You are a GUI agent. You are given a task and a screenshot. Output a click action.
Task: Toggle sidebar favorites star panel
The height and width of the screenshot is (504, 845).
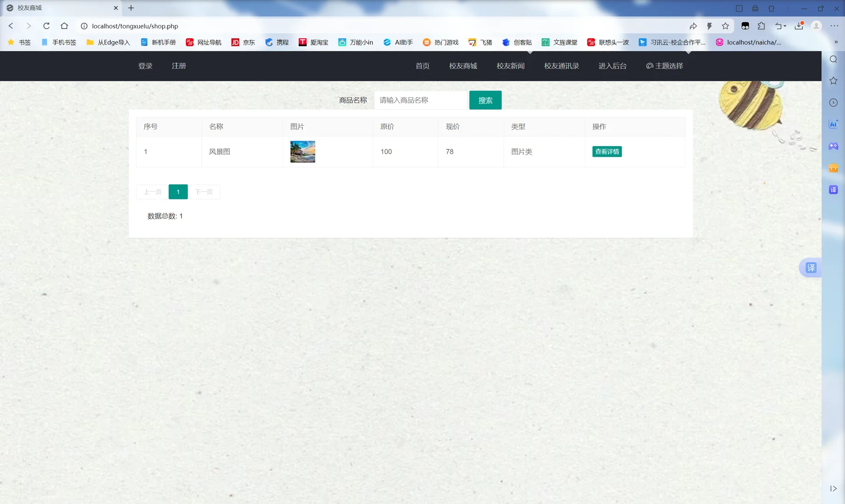(833, 80)
